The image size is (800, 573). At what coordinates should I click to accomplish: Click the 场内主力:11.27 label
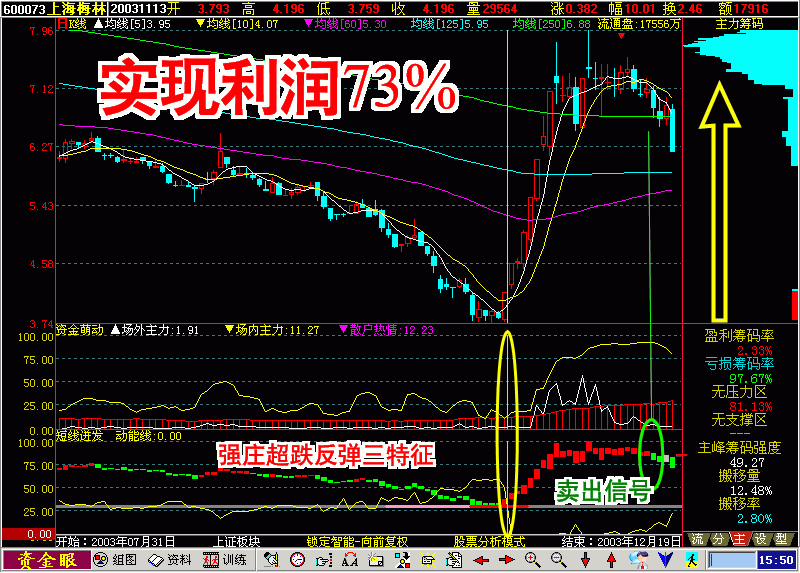point(272,330)
